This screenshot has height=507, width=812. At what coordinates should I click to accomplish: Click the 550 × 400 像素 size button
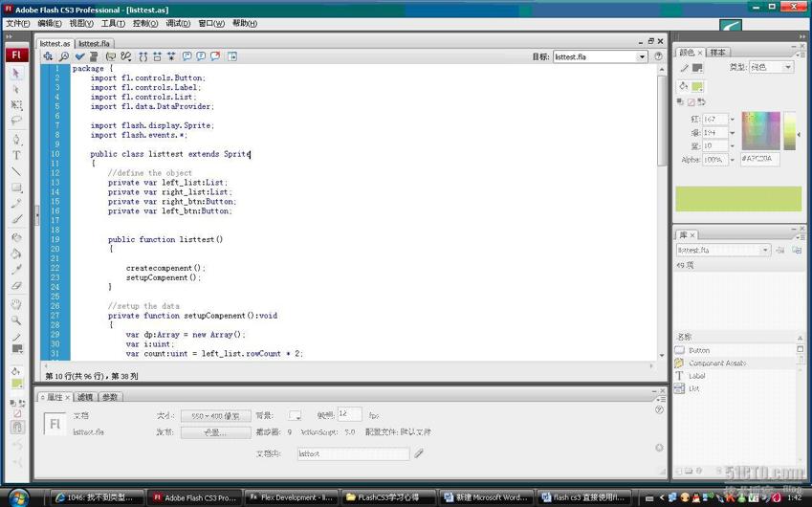point(215,416)
